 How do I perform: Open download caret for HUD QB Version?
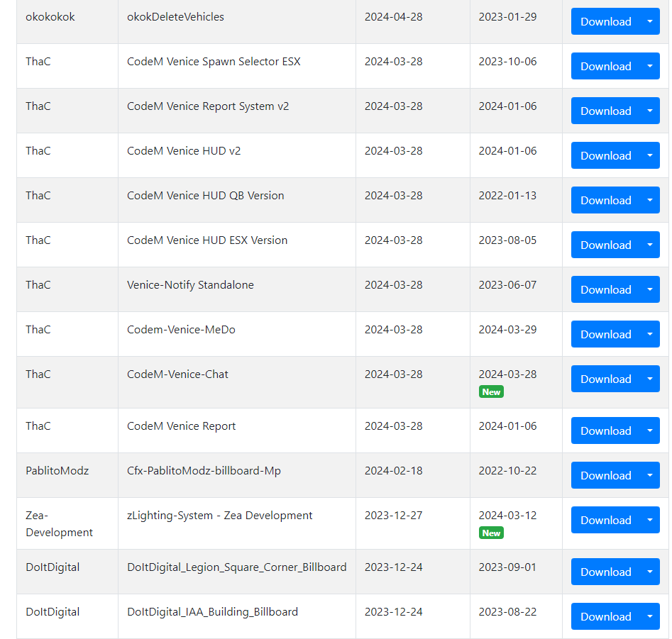[x=650, y=200]
